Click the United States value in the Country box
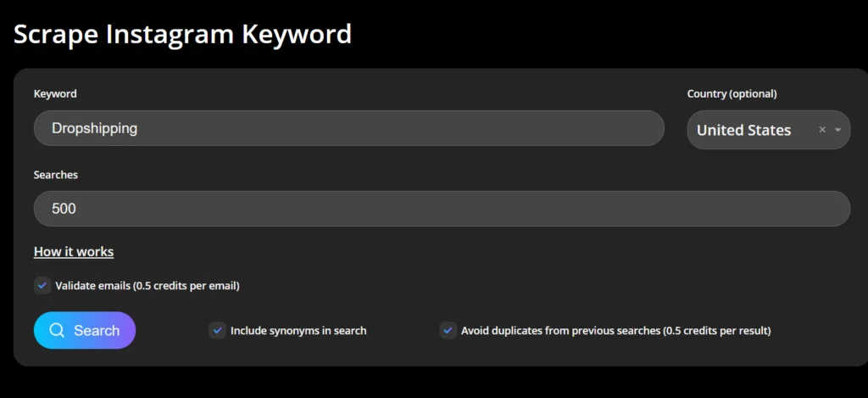This screenshot has width=868, height=398. click(x=743, y=130)
